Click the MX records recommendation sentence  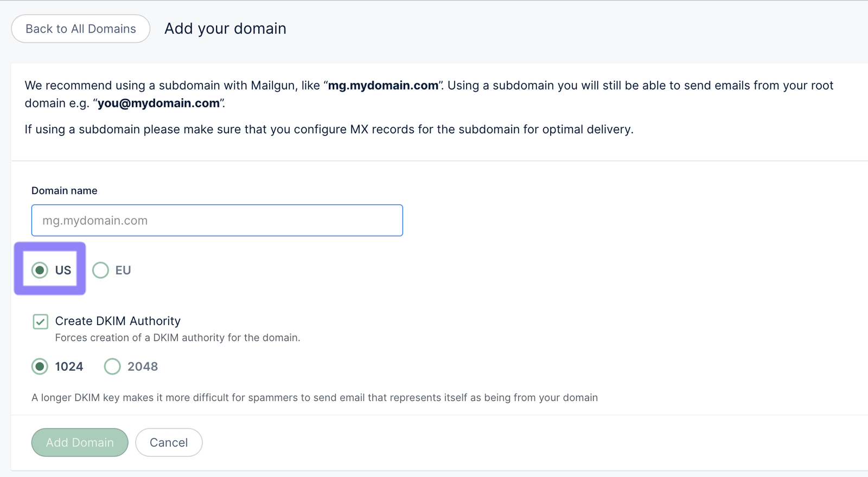(x=329, y=130)
